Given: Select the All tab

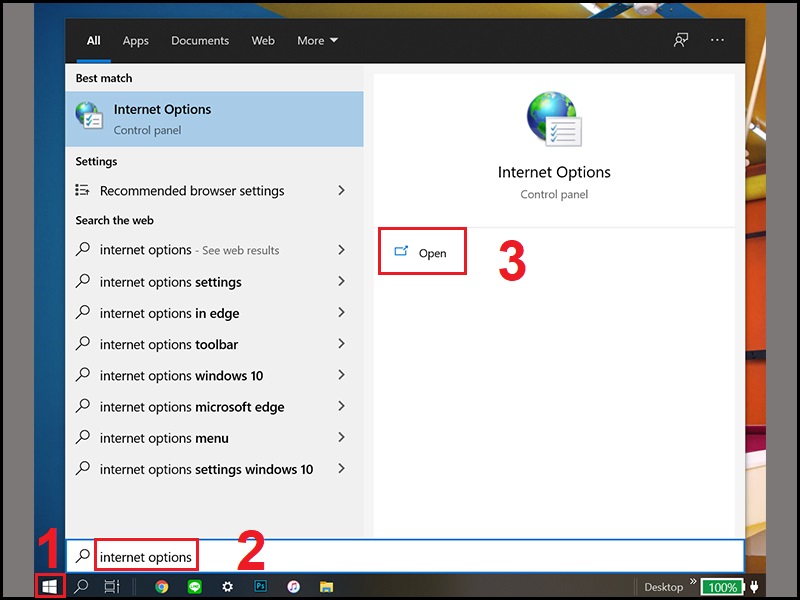Looking at the screenshot, I should point(93,40).
